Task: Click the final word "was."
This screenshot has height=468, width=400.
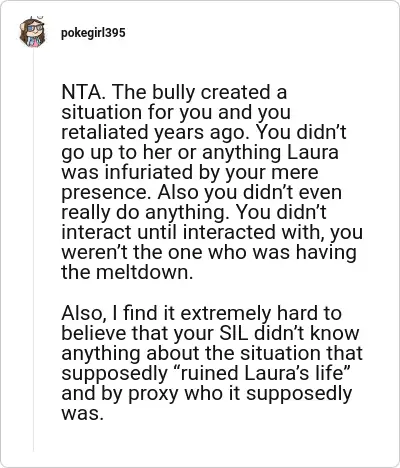Action: click(x=81, y=414)
